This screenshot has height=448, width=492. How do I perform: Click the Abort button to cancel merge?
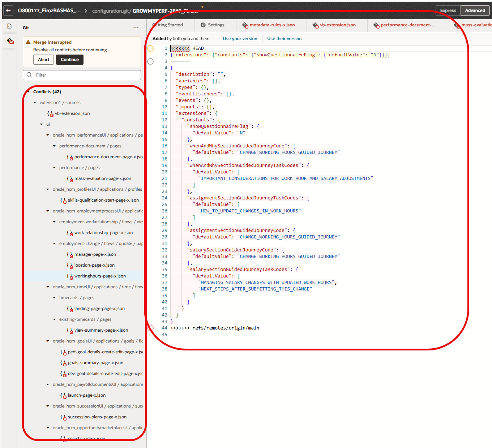pyautogui.click(x=43, y=59)
